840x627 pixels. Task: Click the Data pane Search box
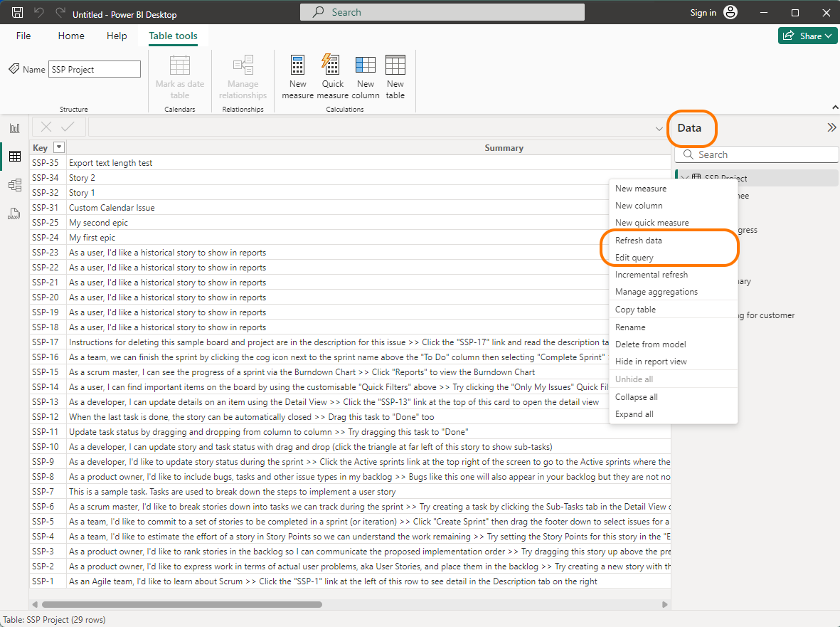pos(756,154)
